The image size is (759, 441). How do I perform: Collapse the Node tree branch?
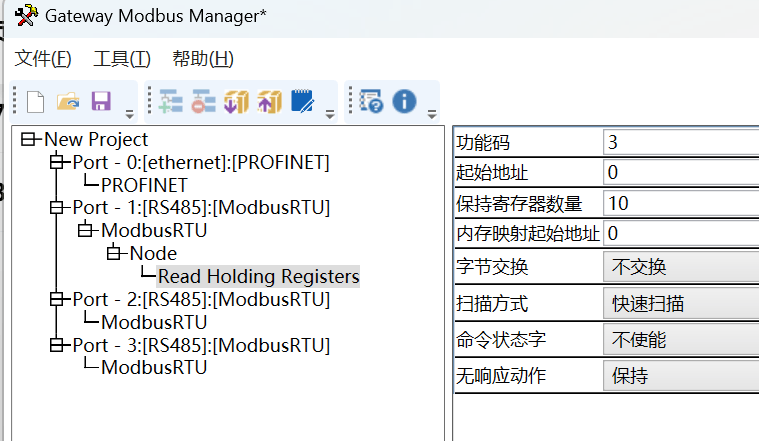114,253
